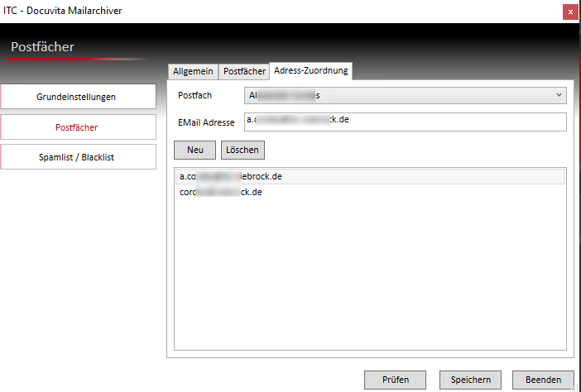This screenshot has height=392, width=581.
Task: Click the ITC - Docuvita Mailarchiver title bar
Action: click(x=248, y=12)
